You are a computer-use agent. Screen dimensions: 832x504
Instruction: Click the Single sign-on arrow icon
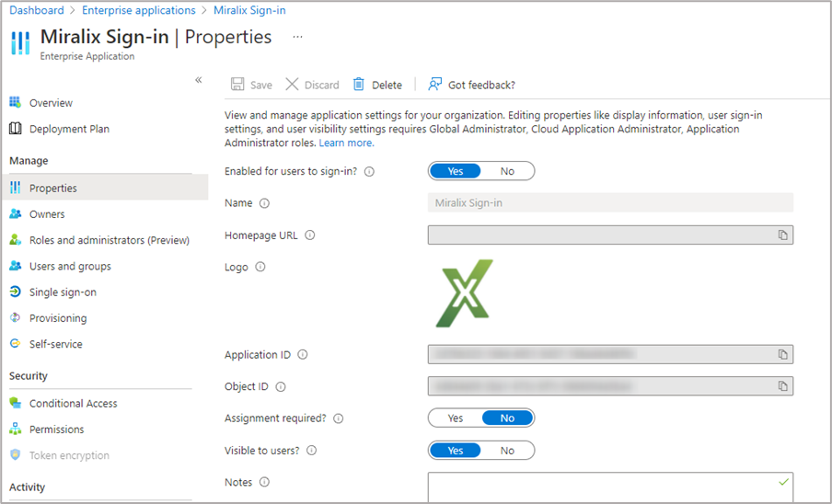[16, 292]
